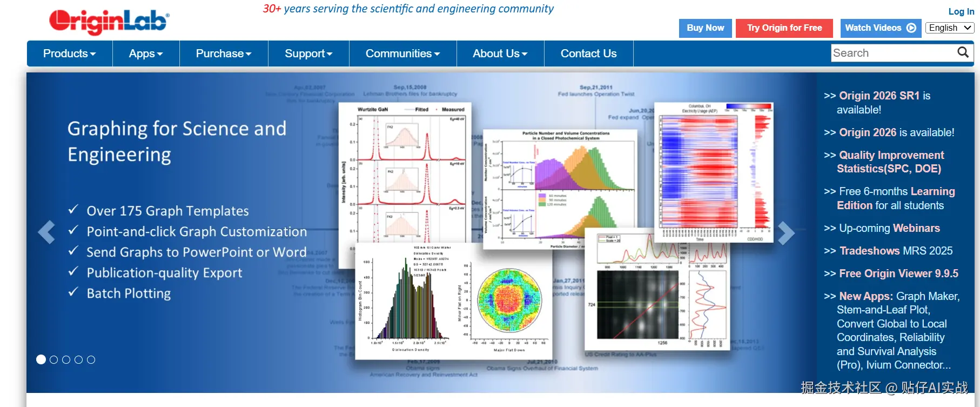The width and height of the screenshot is (980, 407).
Task: Expand the About Us menu
Action: pos(500,54)
